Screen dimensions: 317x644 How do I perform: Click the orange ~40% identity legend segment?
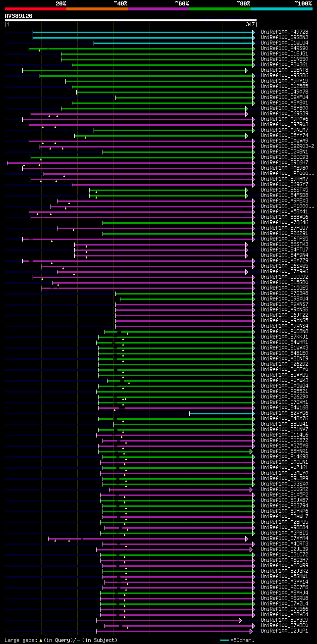coord(97,9)
